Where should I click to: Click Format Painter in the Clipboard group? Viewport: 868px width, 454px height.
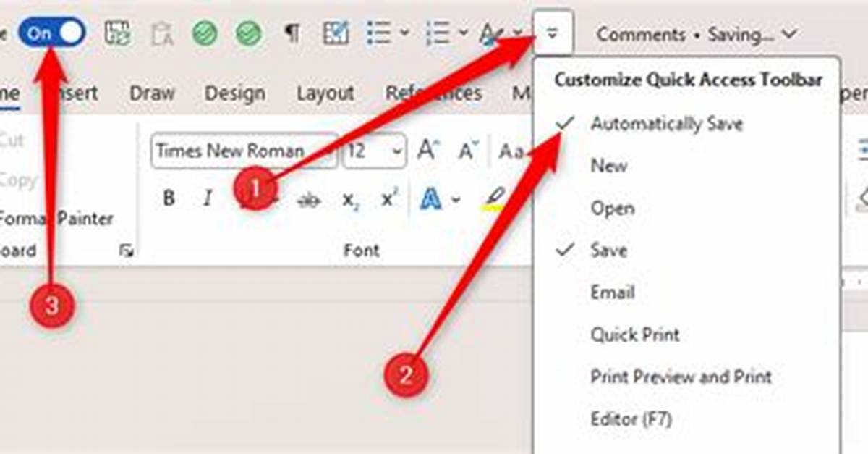pos(57,218)
